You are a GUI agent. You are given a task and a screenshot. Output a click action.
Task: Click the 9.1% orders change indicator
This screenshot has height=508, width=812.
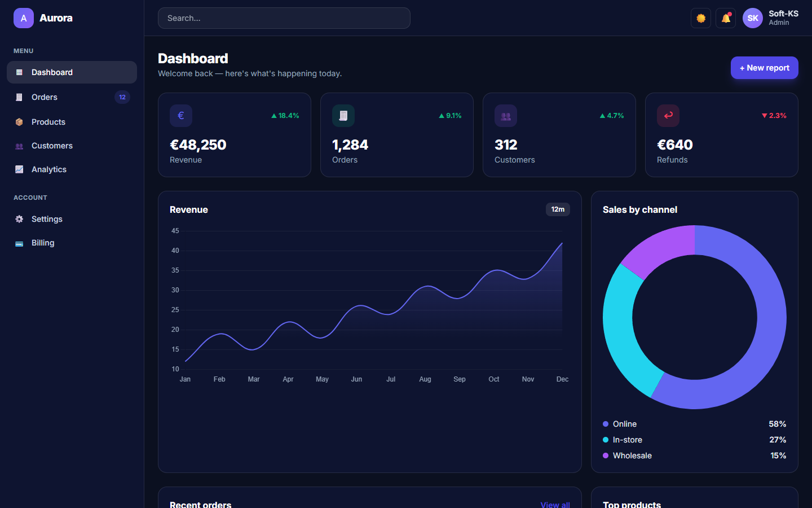(450, 116)
